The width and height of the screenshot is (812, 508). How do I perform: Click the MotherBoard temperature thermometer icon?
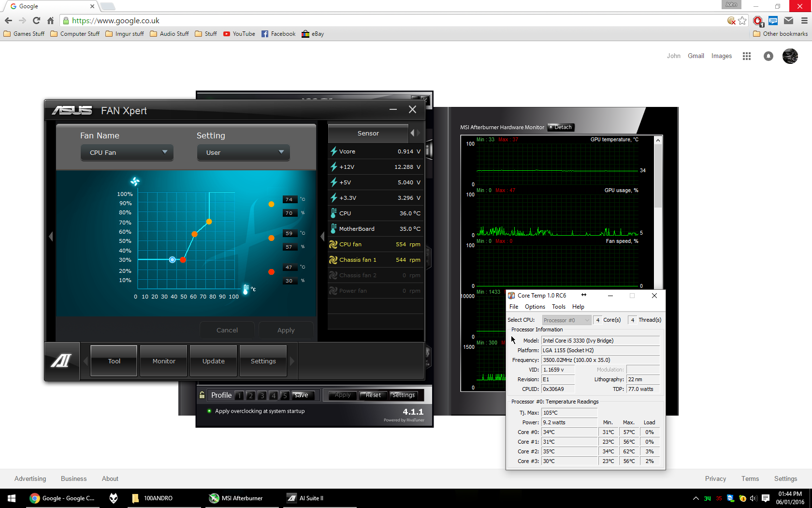tap(333, 229)
